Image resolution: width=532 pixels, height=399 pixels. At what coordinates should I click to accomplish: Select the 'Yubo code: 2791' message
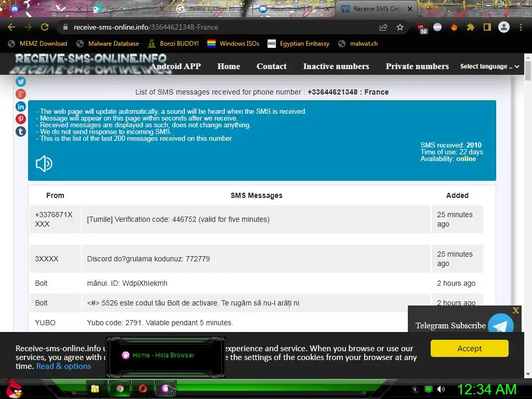pyautogui.click(x=160, y=323)
